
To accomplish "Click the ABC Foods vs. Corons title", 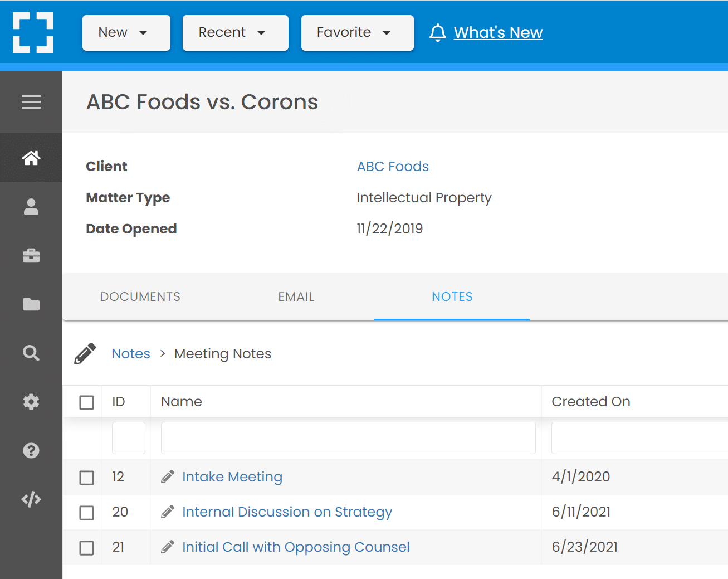I will coord(202,102).
